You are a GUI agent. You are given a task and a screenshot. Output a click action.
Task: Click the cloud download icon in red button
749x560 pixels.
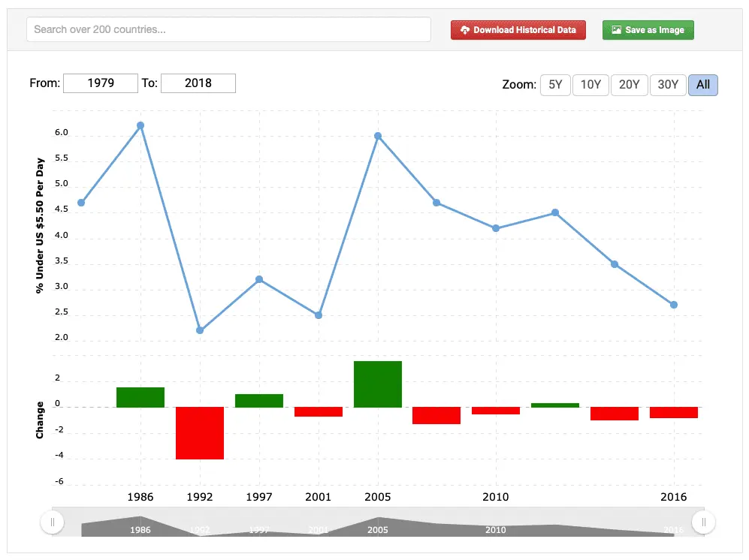pyautogui.click(x=465, y=30)
